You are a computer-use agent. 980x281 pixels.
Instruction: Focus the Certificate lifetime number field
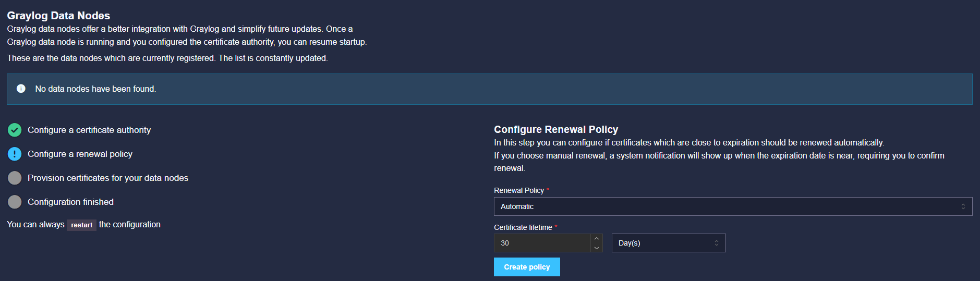point(542,243)
